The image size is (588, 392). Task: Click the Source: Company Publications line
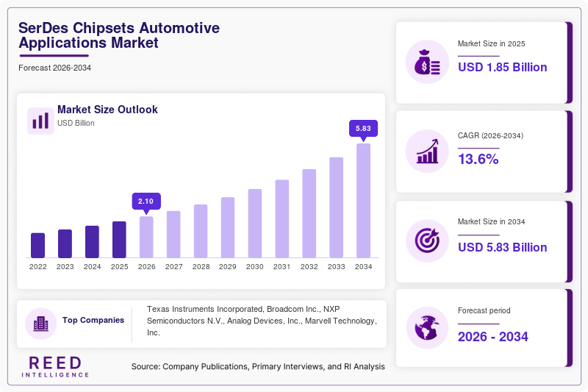[258, 366]
